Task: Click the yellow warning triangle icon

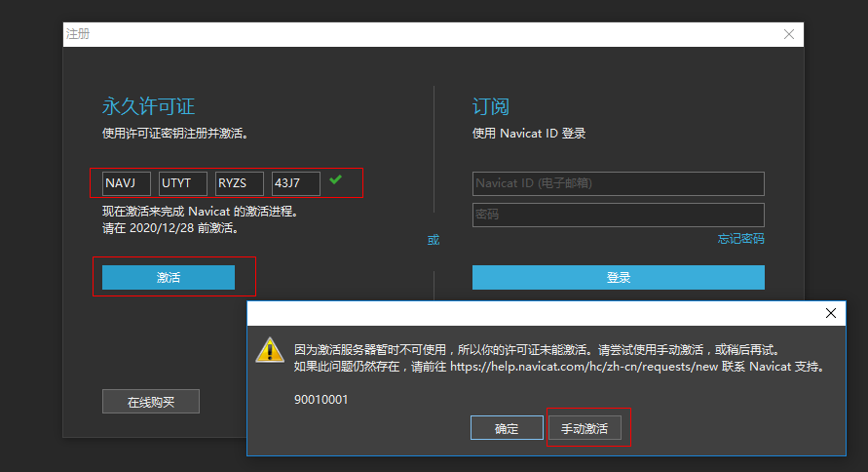Action: click(x=270, y=350)
